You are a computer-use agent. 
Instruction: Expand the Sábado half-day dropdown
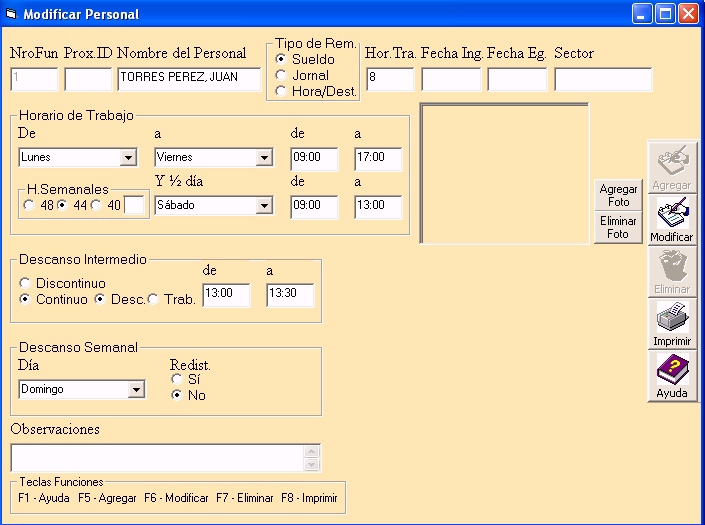264,205
